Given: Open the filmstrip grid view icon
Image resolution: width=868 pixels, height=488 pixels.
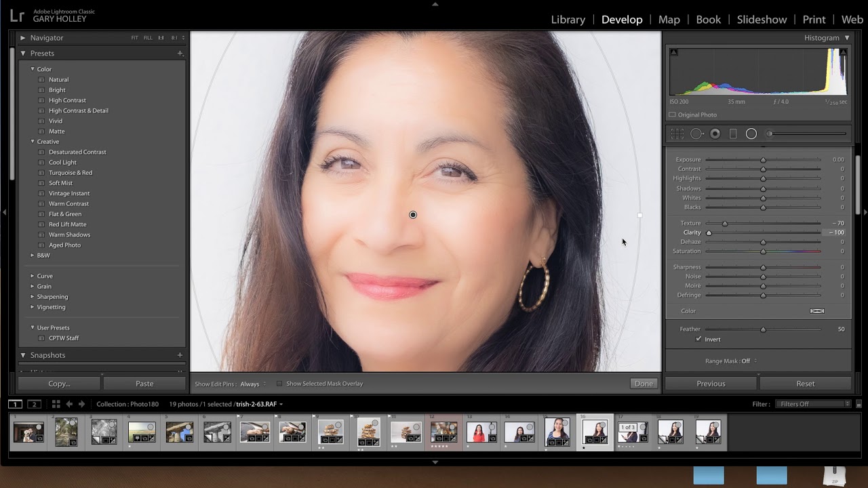Looking at the screenshot, I should point(56,404).
